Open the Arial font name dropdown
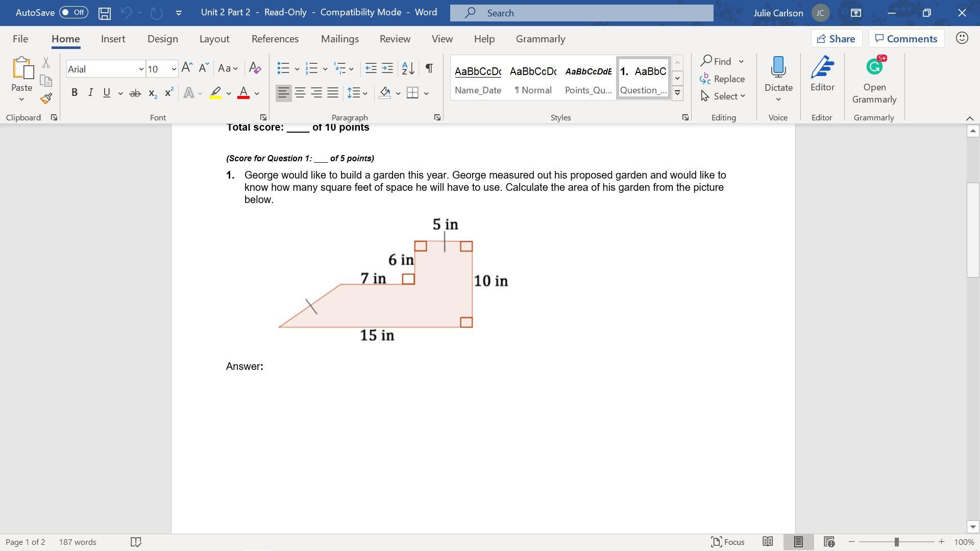This screenshot has width=980, height=551. 141,69
